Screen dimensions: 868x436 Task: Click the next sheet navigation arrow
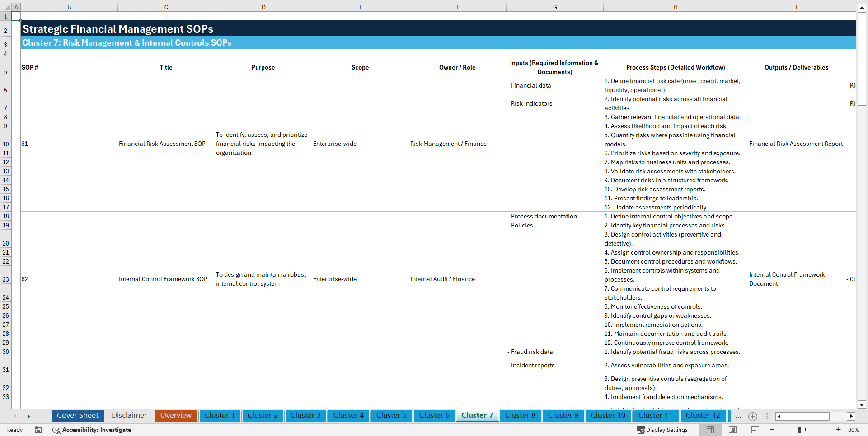(x=29, y=416)
